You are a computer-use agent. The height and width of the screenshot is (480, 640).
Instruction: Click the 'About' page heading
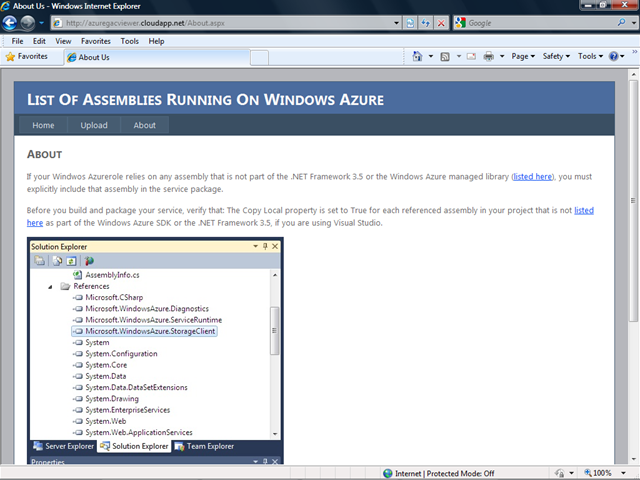pyautogui.click(x=44, y=155)
